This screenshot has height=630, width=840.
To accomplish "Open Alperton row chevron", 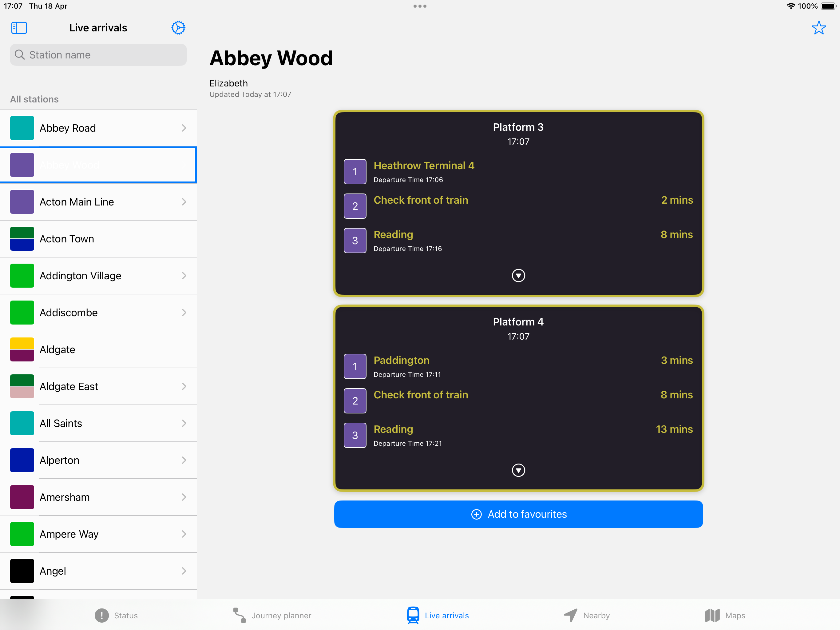I will pyautogui.click(x=184, y=460).
